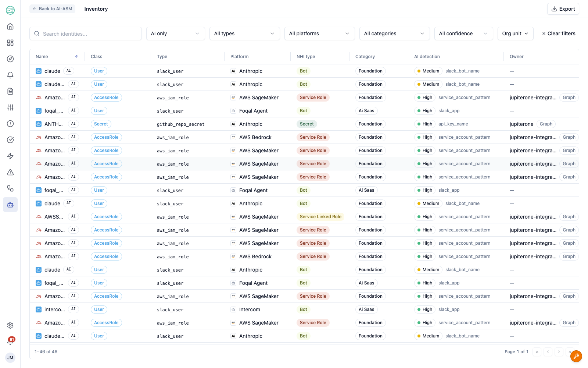Go to the next page arrow
588x368 pixels.
559,352
